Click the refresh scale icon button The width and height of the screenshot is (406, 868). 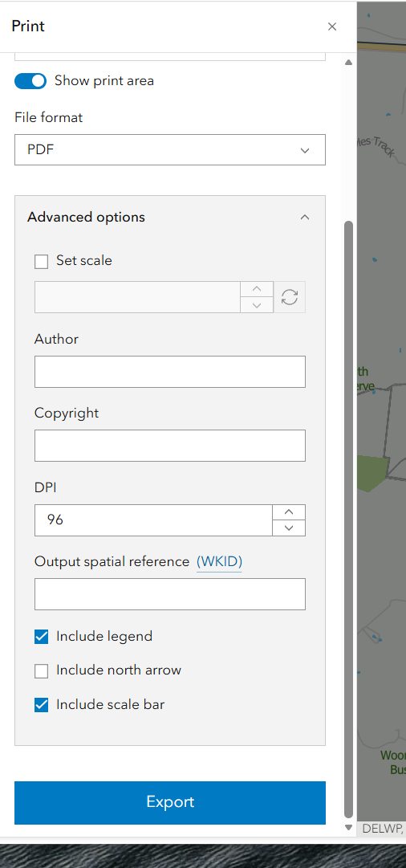[290, 297]
